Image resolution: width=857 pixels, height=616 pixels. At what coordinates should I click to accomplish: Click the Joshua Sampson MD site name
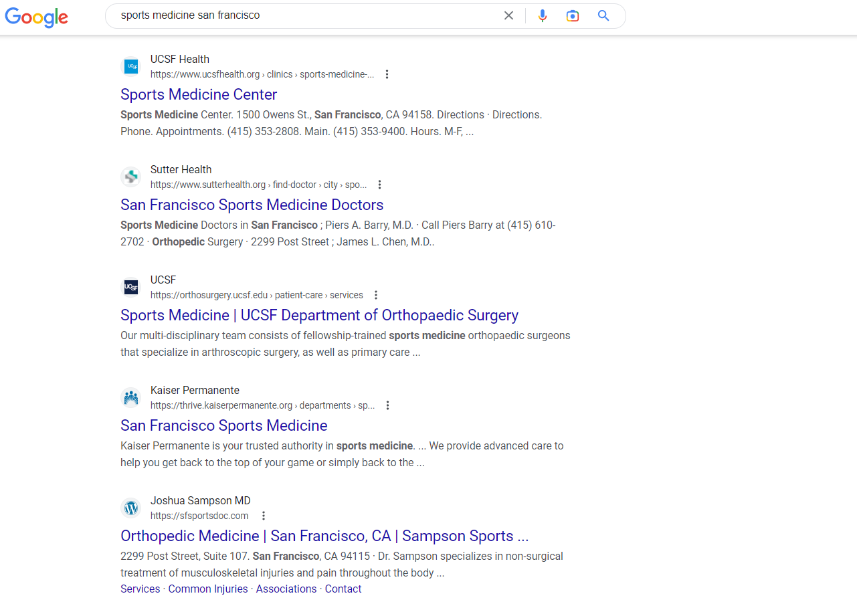point(201,500)
